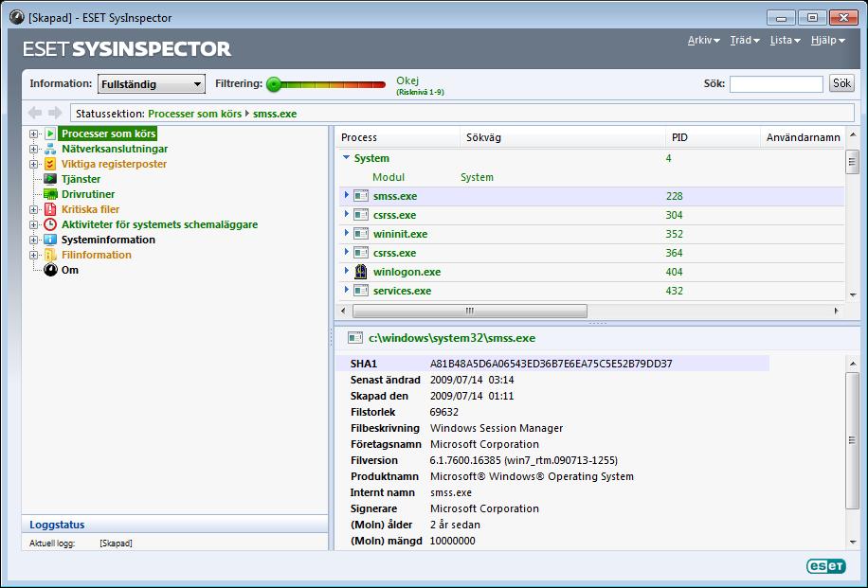Click the wininit.exe process icon
The image size is (868, 588).
tap(361, 234)
